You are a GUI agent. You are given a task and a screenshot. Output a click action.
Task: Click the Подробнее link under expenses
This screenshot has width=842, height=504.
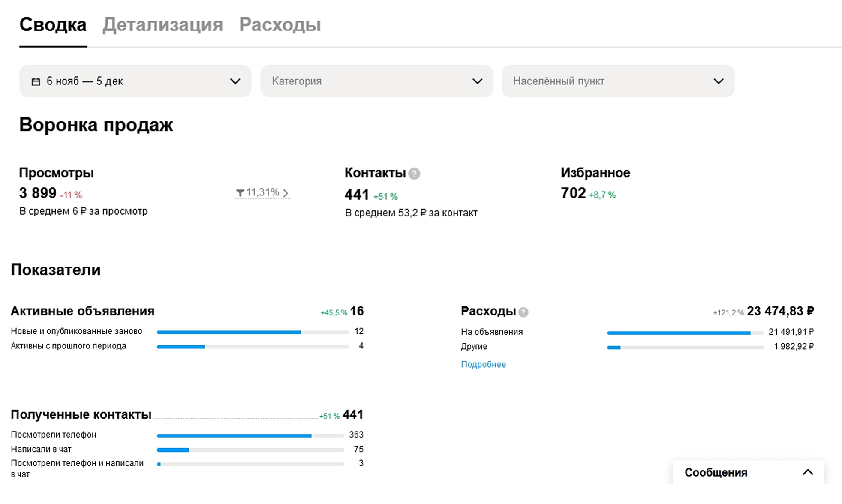coord(483,364)
